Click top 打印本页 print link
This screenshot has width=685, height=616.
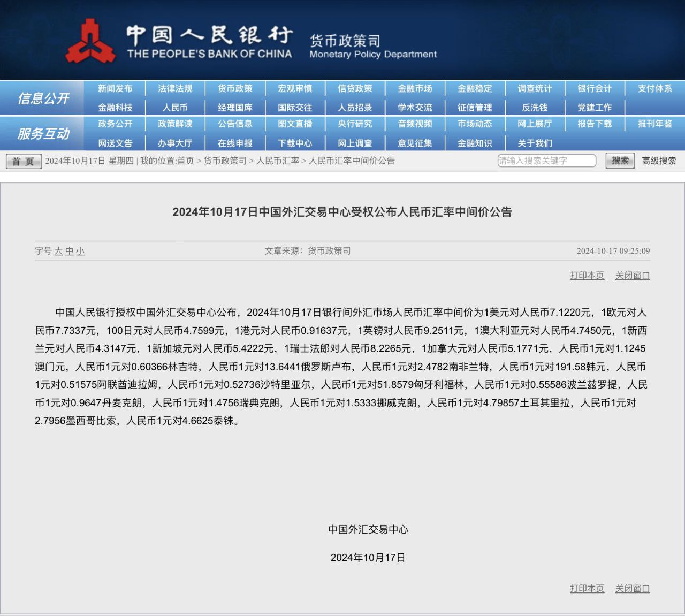pyautogui.click(x=587, y=276)
